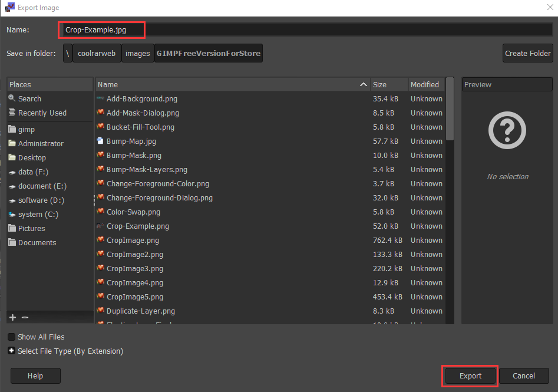Click the Bump-Map.jpg file icon
This screenshot has width=558, height=392.
(x=100, y=141)
